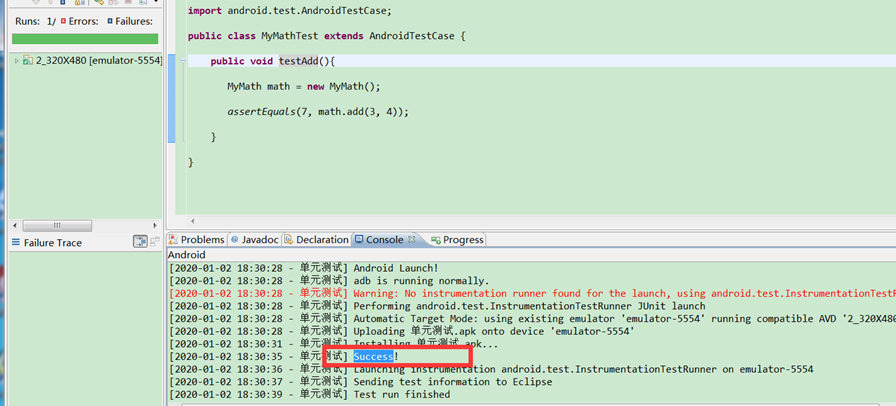Click the left arrow of JUnit panel scrollbar
The image size is (896, 406).
coord(16,225)
